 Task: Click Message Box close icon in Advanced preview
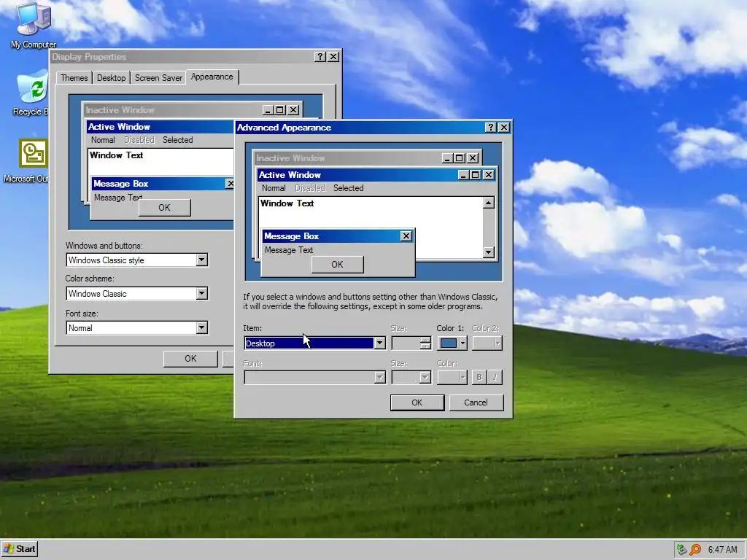[406, 236]
